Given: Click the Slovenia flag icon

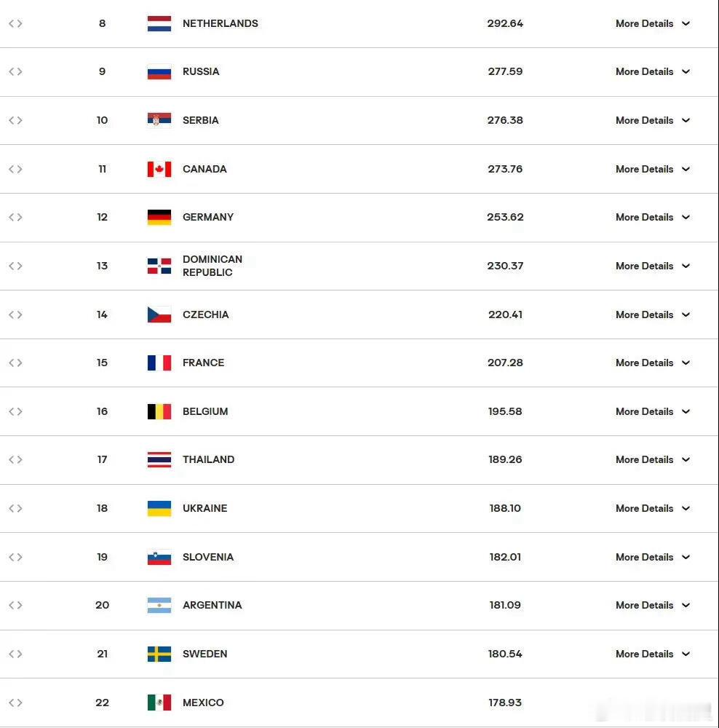Looking at the screenshot, I should pyautogui.click(x=159, y=557).
